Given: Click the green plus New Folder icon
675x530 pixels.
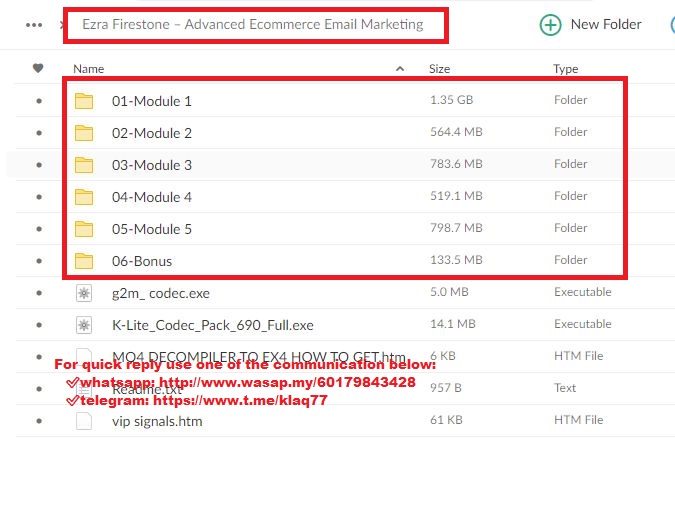Looking at the screenshot, I should pos(550,25).
